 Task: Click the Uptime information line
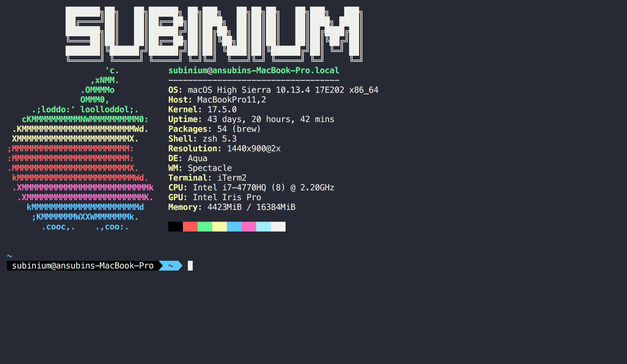[x=251, y=119]
